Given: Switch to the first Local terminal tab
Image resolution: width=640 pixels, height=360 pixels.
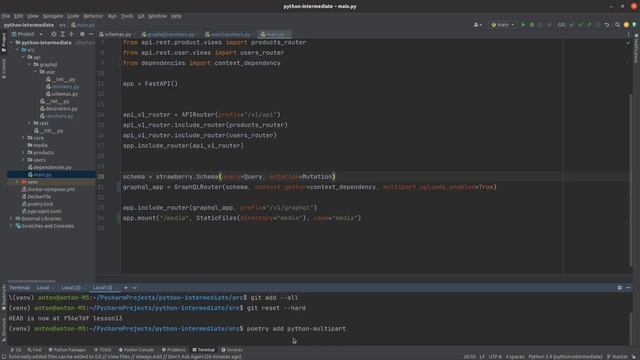Looking at the screenshot, I should pos(42,288).
